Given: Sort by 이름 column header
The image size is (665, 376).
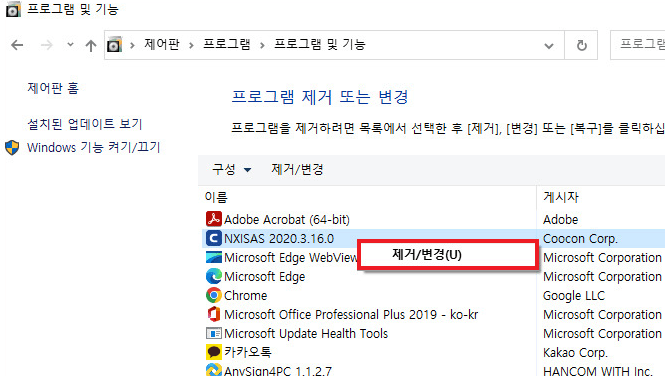Looking at the screenshot, I should [216, 197].
